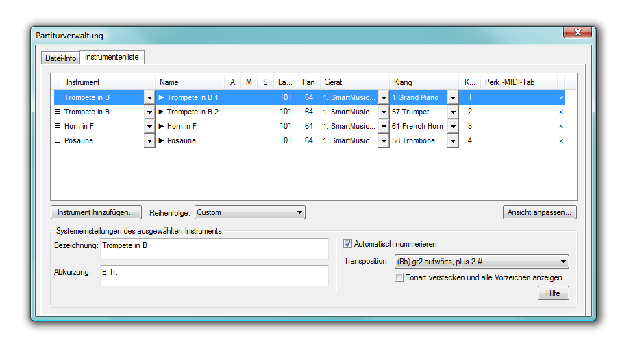Select the Instrumentenliste tab
The width and height of the screenshot is (644, 359).
click(x=112, y=57)
